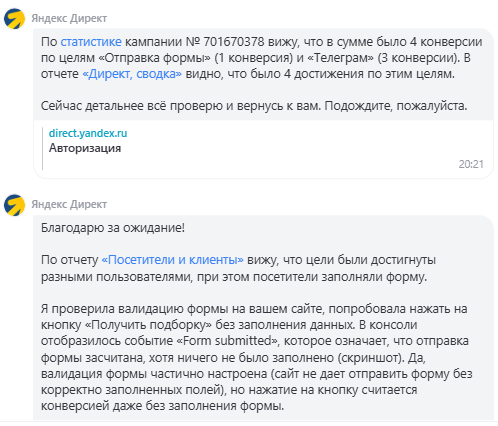Click the vertical quote bar of the link preview
This screenshot has width=498, height=426.
(x=42, y=148)
